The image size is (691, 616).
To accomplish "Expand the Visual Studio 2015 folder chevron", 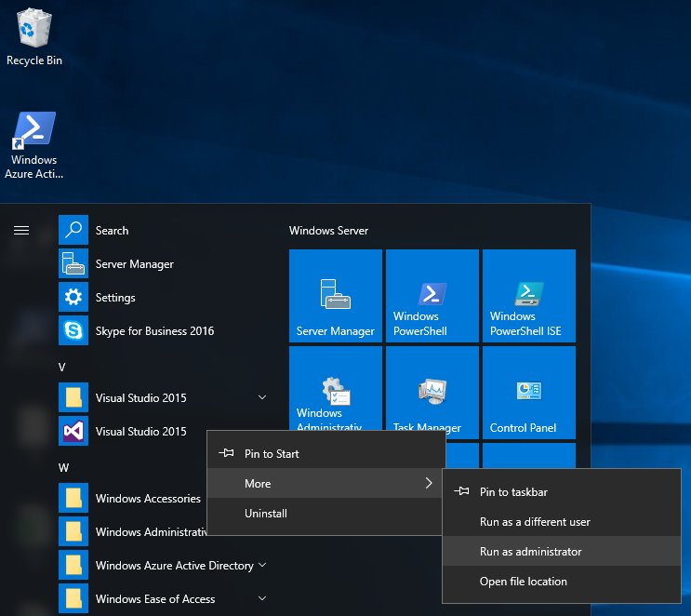I will [262, 398].
